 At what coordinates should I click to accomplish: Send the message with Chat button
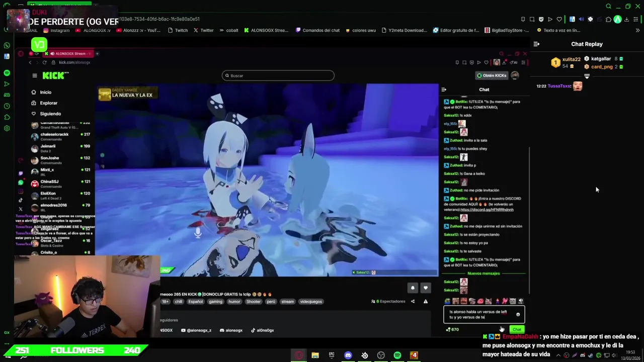[x=517, y=329]
